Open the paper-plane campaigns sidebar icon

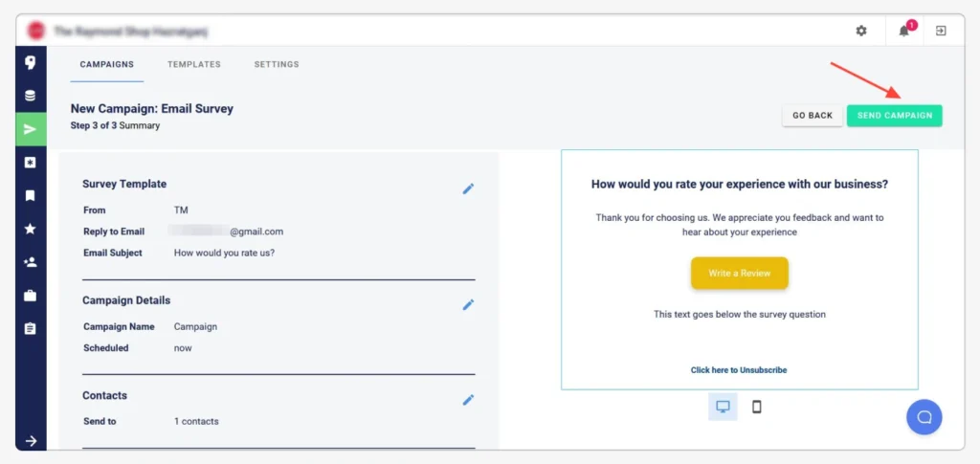click(x=31, y=129)
